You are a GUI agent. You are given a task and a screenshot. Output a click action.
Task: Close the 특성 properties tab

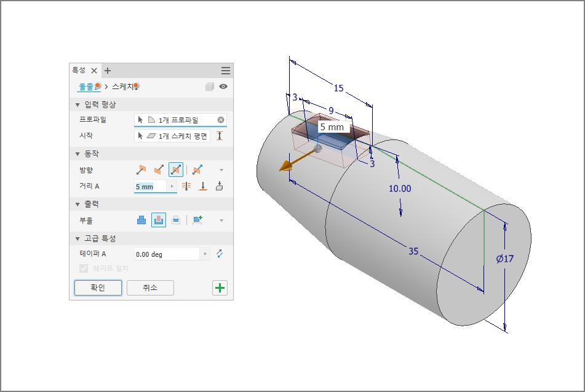pyautogui.click(x=94, y=71)
